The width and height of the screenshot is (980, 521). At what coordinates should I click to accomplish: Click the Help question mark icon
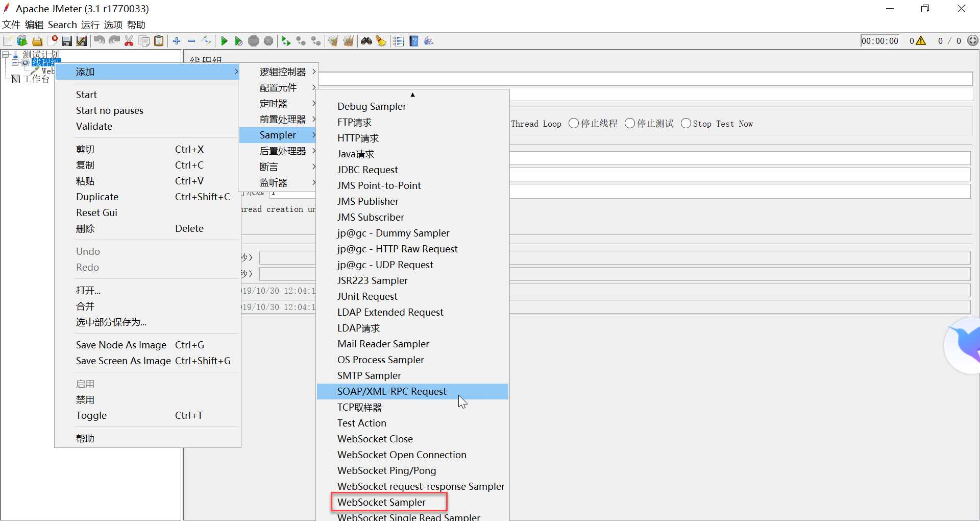[414, 41]
